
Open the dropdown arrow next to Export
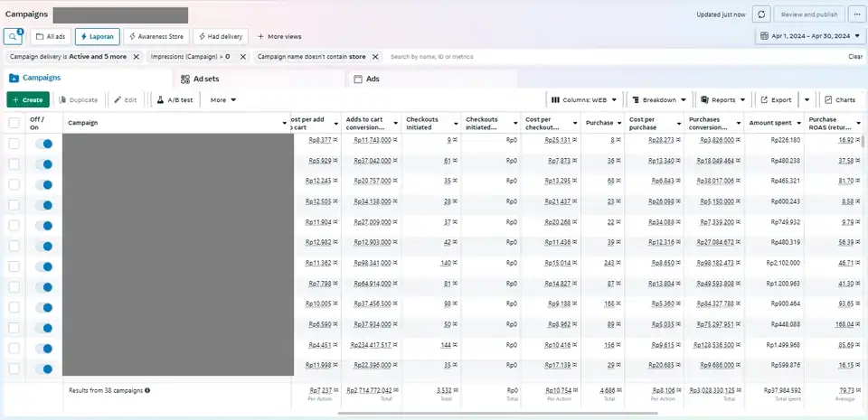point(807,100)
